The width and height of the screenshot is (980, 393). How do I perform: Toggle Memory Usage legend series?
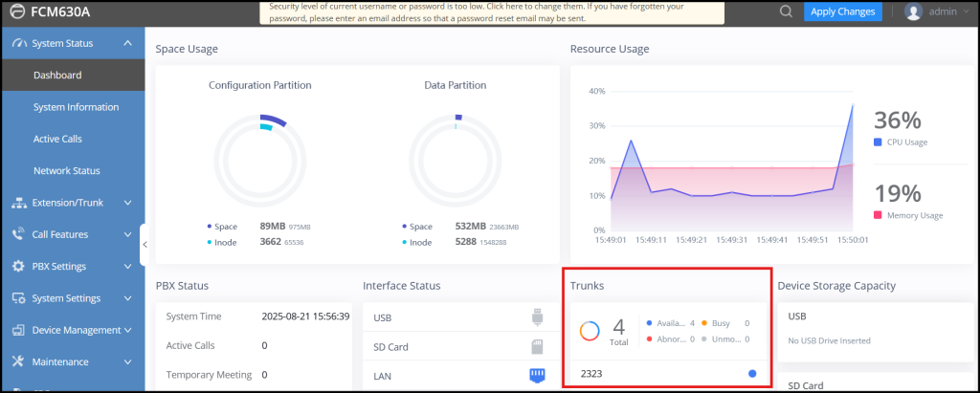point(907,215)
